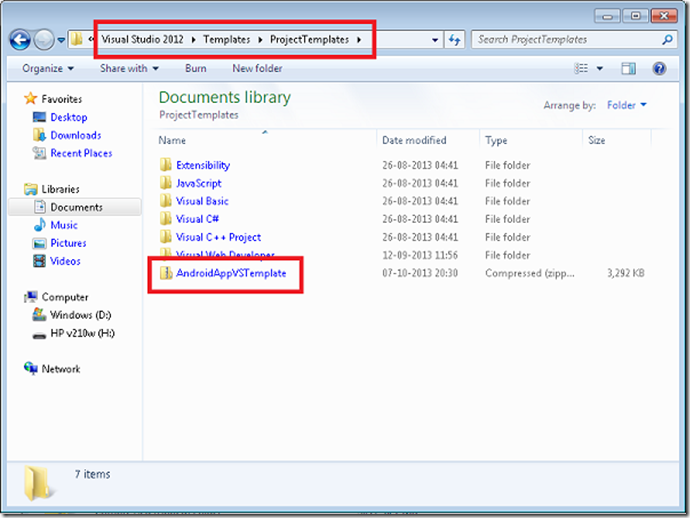Click 3,292 KB size cell
The width and height of the screenshot is (690, 518).
(x=625, y=273)
